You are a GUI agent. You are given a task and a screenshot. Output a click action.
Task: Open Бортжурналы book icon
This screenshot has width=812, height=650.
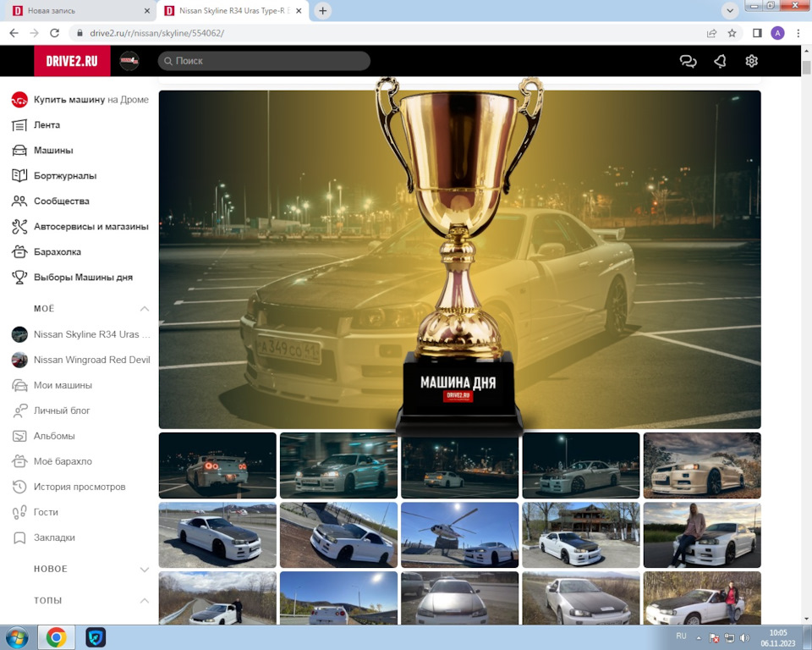(19, 176)
